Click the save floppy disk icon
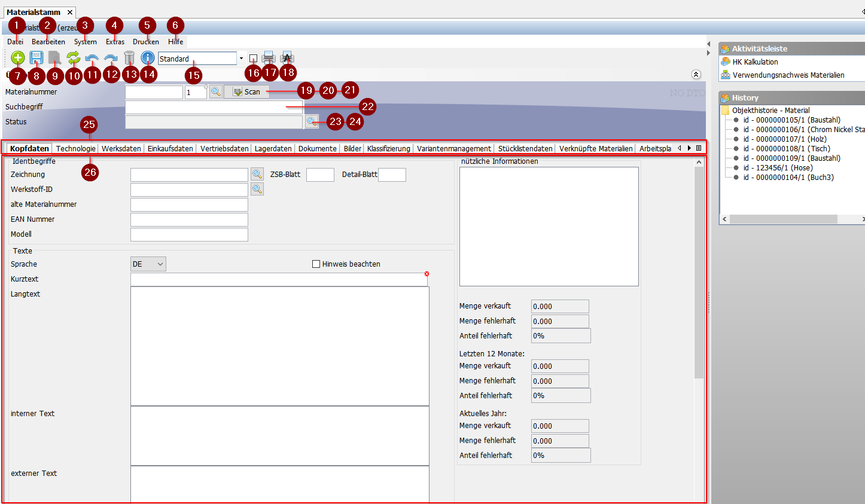This screenshot has height=504, width=865. (x=36, y=58)
